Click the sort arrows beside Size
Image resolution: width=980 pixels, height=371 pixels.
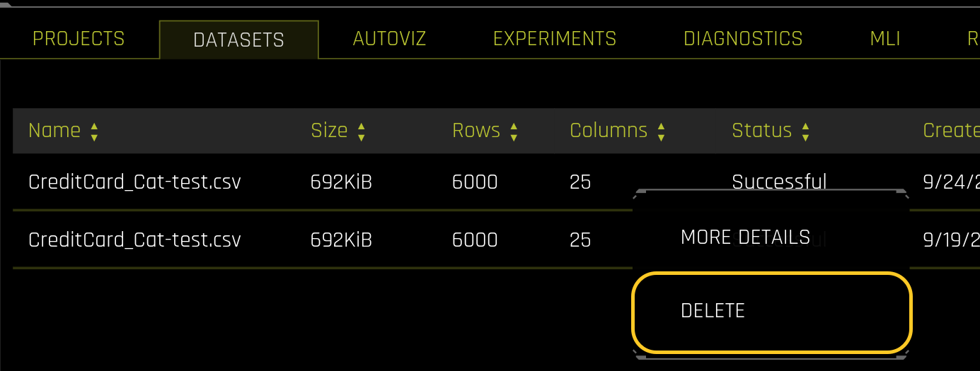point(362,131)
